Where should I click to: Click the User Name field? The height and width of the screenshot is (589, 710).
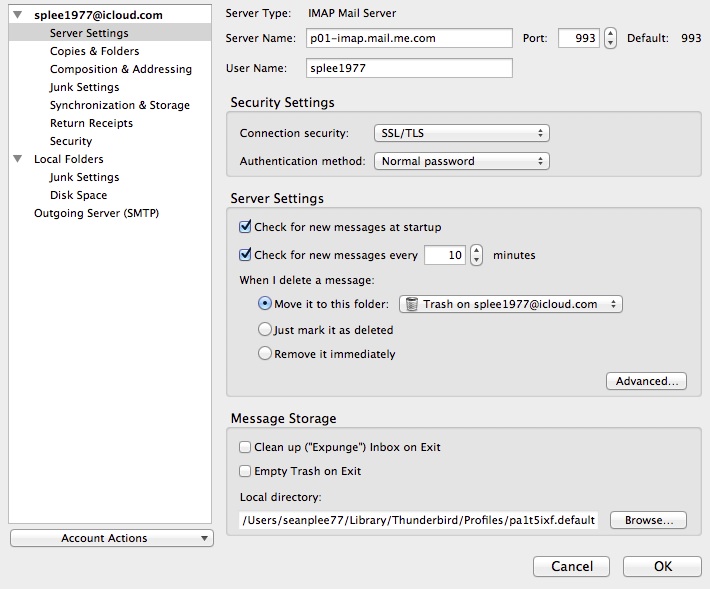point(409,68)
